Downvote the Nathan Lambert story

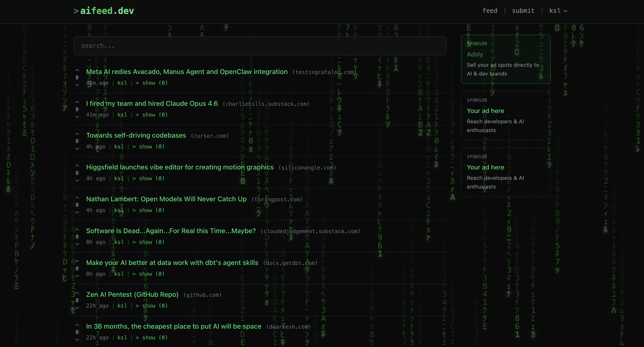coord(77,212)
